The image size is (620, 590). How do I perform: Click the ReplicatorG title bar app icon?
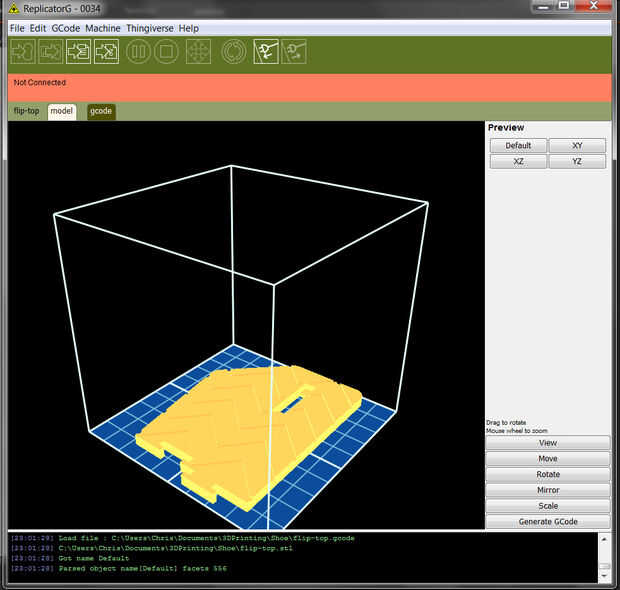[13, 8]
